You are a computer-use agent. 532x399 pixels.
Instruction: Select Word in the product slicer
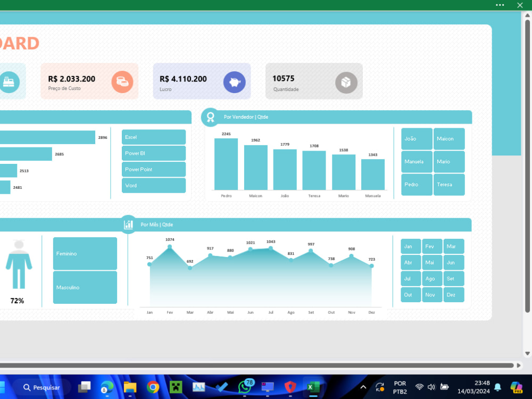click(x=153, y=185)
